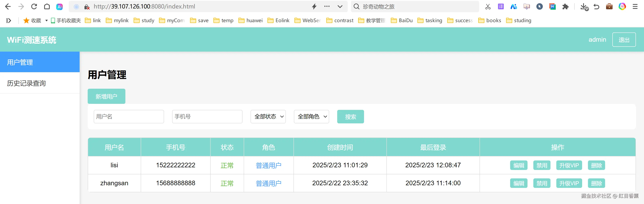The height and width of the screenshot is (204, 644).
Task: Click the admin username in the header
Action: [597, 40]
